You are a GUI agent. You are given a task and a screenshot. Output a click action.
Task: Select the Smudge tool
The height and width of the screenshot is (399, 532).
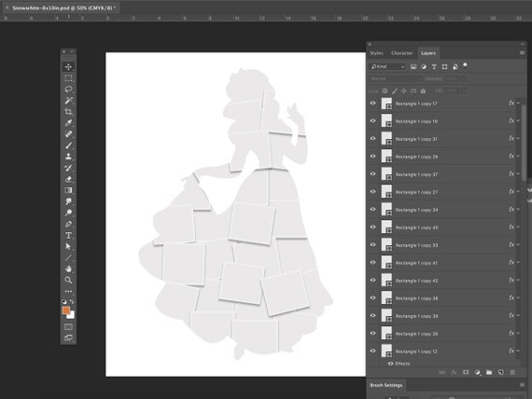[68, 201]
